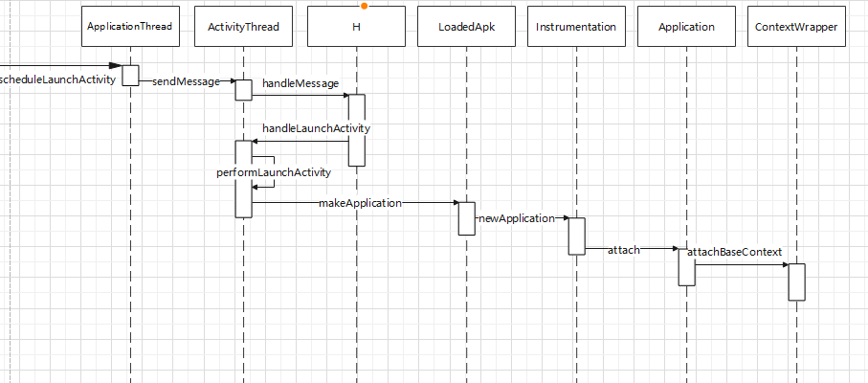Select the activation bar under LoadedApk
This screenshot has height=383, width=868.
[466, 218]
